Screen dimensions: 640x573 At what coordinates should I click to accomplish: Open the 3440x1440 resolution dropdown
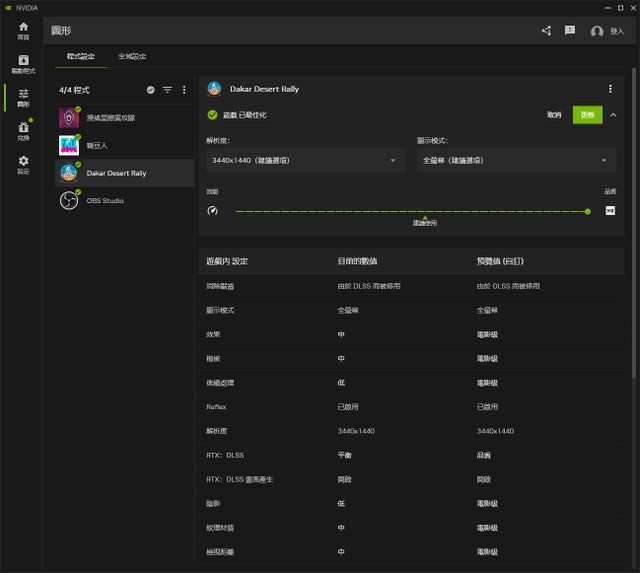[x=305, y=160]
